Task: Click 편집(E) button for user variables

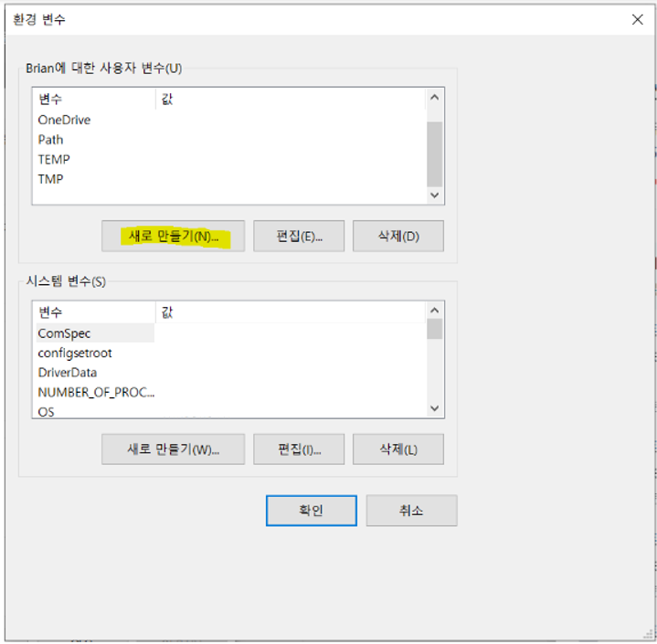Action: click(x=299, y=237)
